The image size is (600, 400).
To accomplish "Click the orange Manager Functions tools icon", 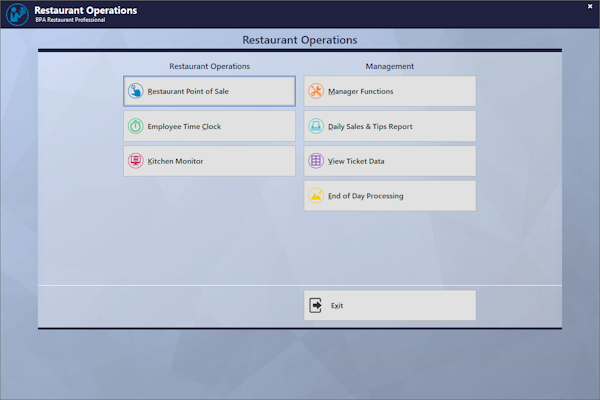I will 316,91.
